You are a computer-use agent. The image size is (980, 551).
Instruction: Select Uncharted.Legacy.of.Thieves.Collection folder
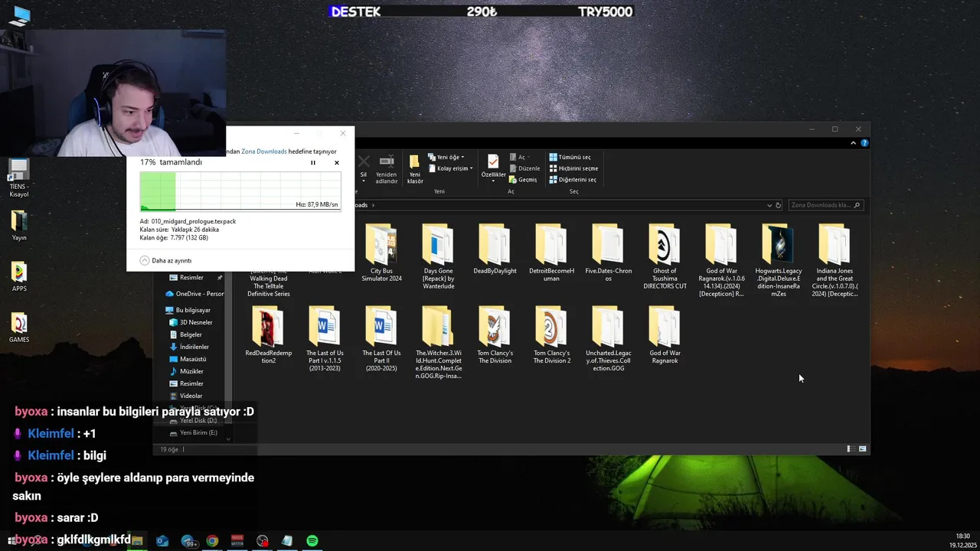pos(608,339)
